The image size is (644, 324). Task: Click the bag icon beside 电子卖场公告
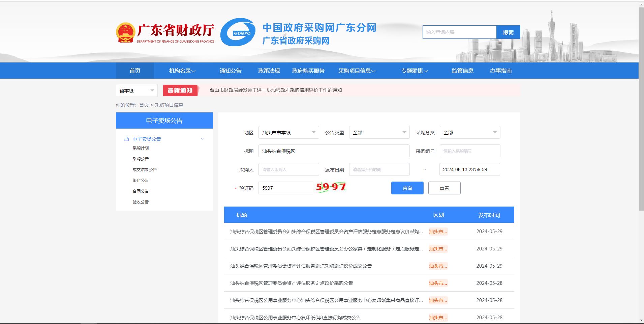pyautogui.click(x=127, y=139)
